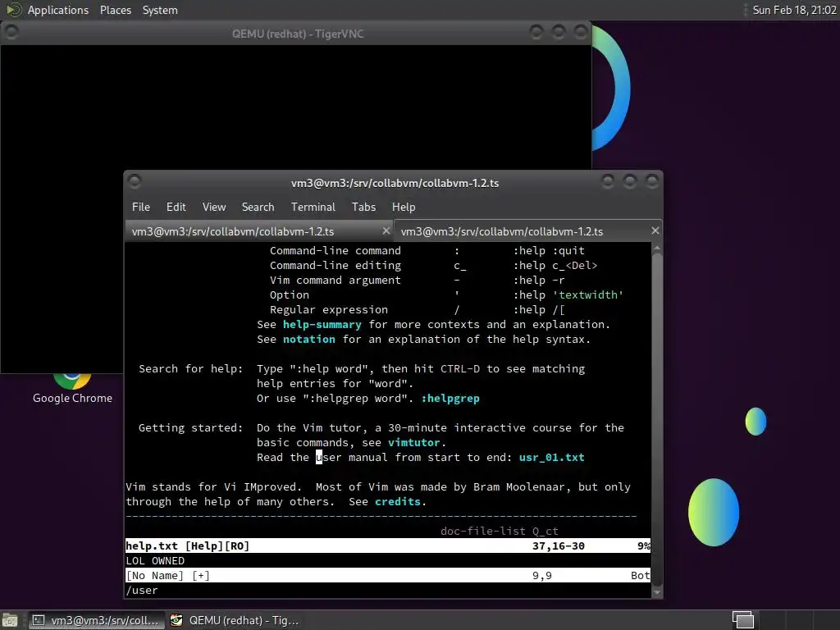Click the TigerVNC window menu button icon
This screenshot has height=630, width=840.
[x=11, y=32]
